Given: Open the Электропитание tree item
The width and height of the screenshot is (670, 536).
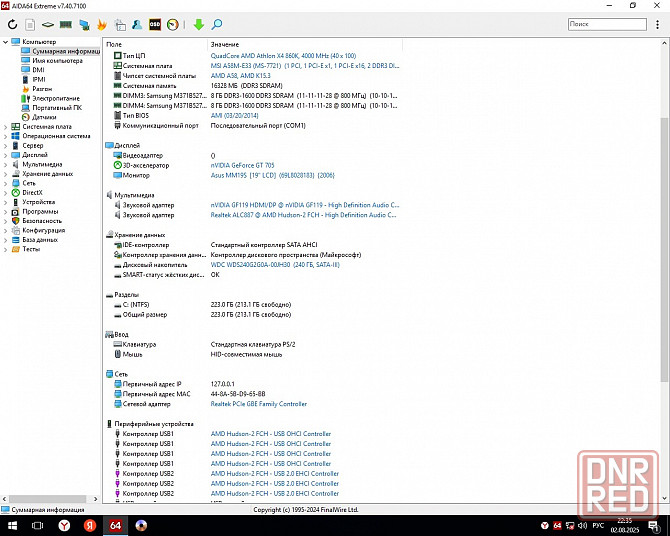Looking at the screenshot, I should pos(51,98).
